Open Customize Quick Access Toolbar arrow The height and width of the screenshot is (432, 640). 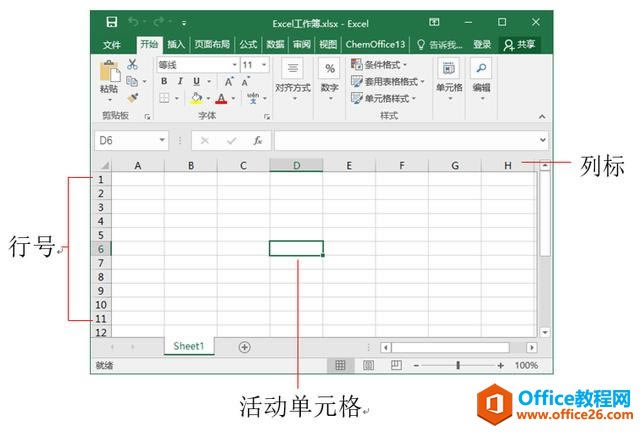184,23
